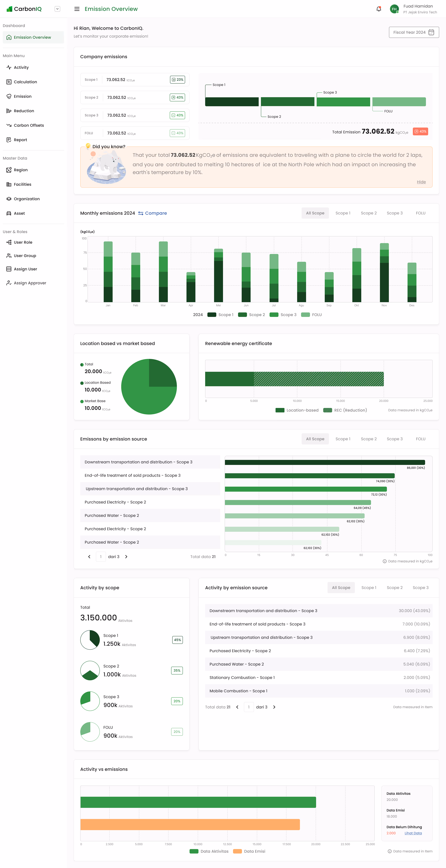
Task: Select Scope 1 tab in Emissions by emission source
Action: coord(343,439)
